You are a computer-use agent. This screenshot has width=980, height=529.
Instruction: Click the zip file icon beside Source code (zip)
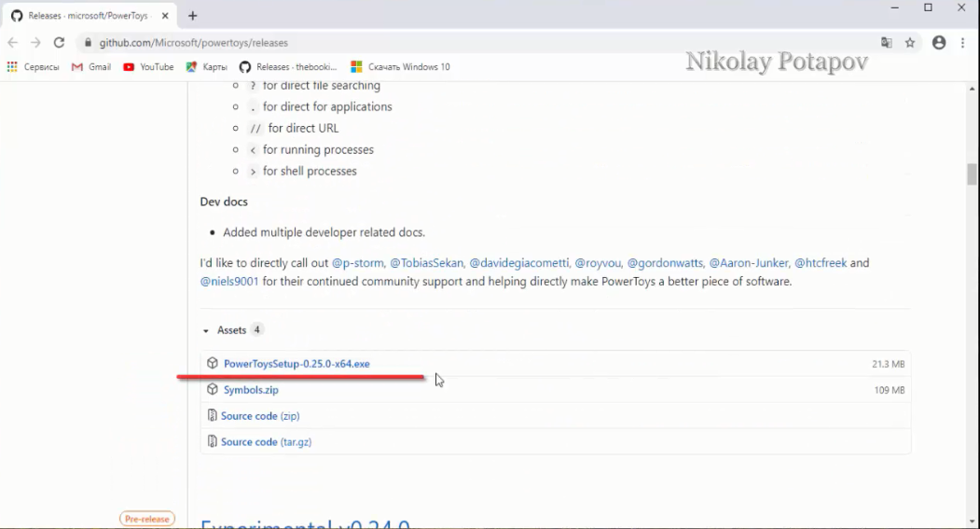213,415
